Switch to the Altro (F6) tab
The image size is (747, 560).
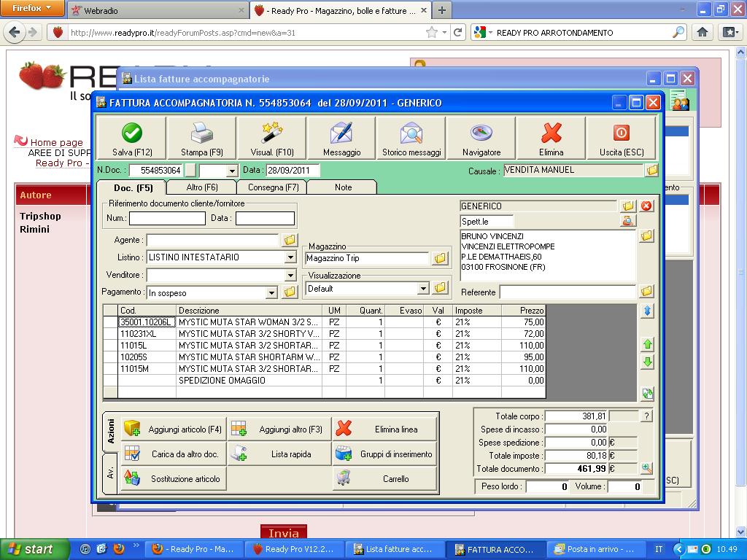[x=202, y=187]
